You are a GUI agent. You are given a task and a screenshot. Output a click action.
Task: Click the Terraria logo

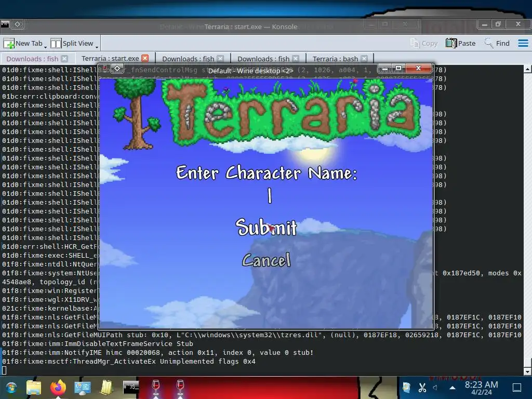pos(293,114)
